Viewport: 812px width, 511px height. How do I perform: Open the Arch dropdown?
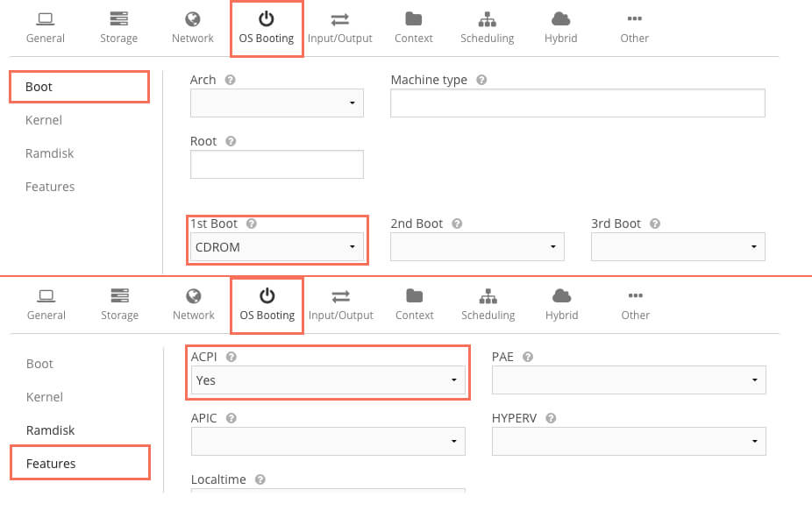[x=276, y=103]
